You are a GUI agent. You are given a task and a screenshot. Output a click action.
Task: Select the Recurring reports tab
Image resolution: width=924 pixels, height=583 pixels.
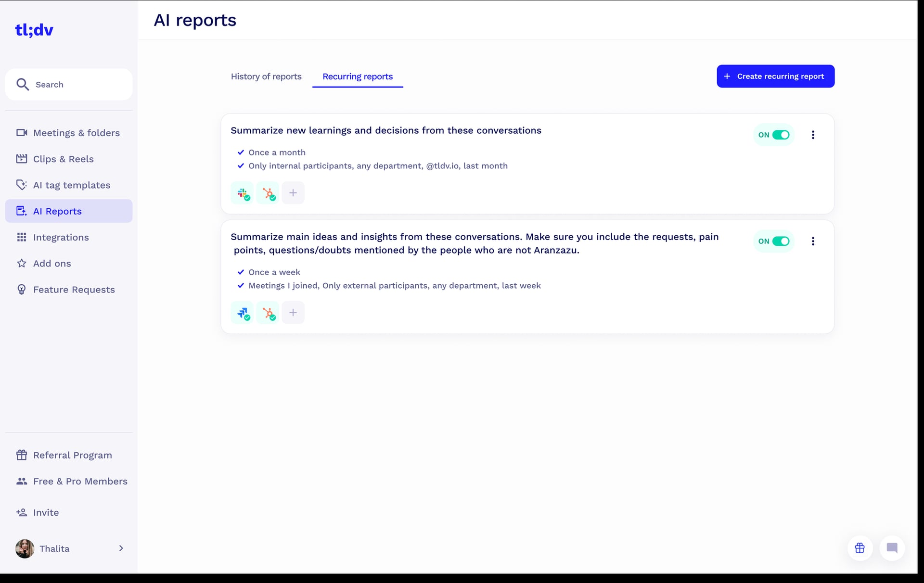click(358, 76)
